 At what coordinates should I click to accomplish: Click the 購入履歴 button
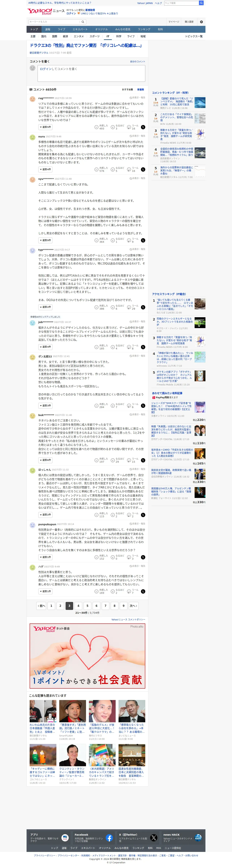[189, 22]
